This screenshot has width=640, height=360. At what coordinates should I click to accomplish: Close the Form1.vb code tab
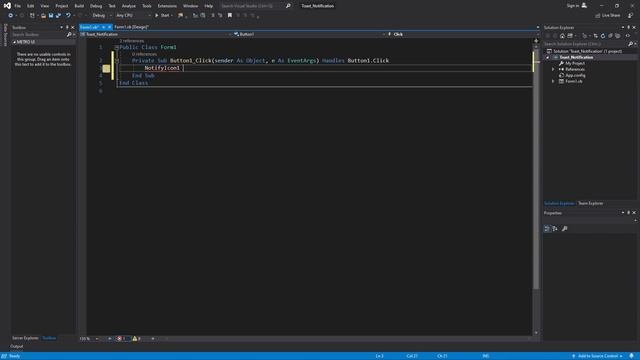pos(109,27)
